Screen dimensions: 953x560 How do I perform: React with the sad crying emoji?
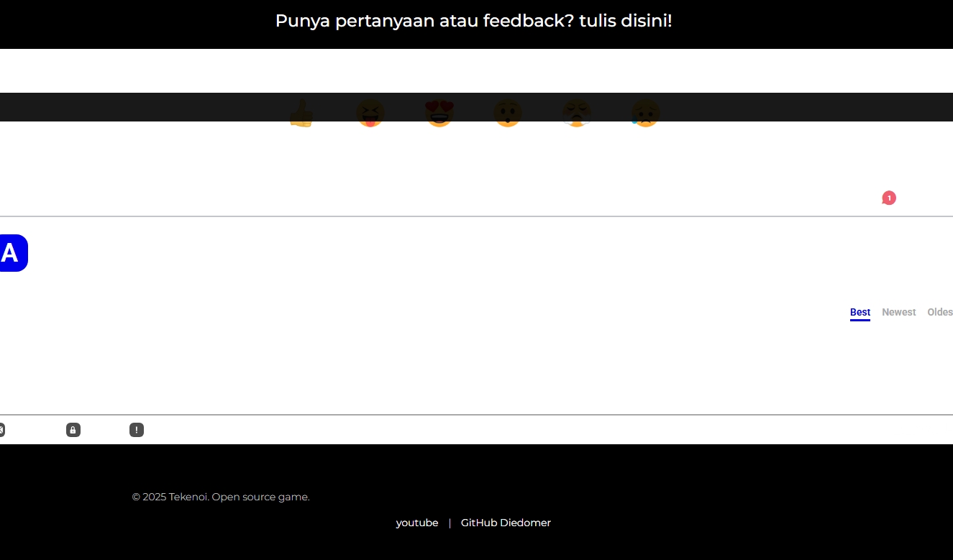pos(645,113)
